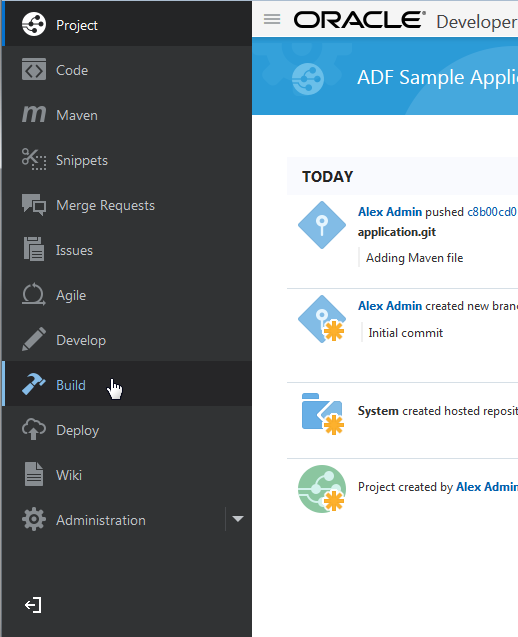Click the Snippets scissors icon

coord(34,159)
